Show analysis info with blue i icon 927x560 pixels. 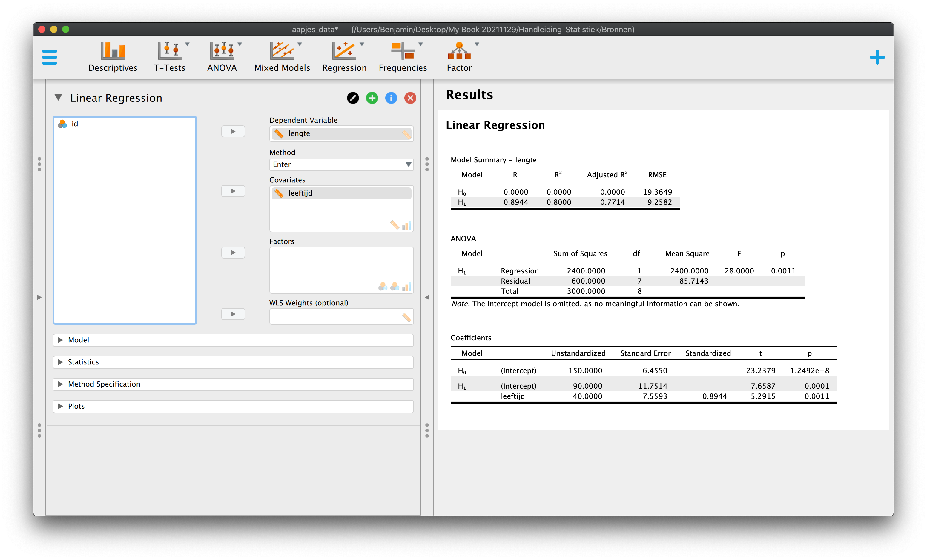(391, 98)
